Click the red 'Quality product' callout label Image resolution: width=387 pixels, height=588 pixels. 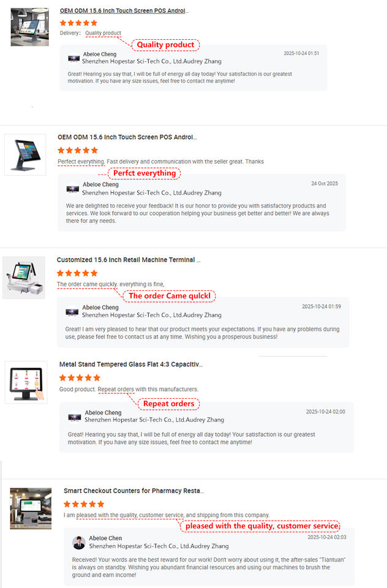tap(165, 45)
